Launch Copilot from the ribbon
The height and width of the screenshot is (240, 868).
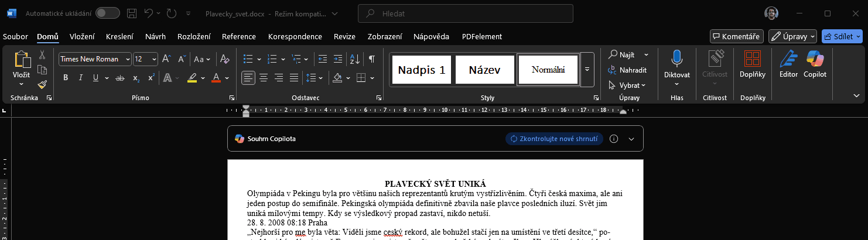click(x=815, y=64)
